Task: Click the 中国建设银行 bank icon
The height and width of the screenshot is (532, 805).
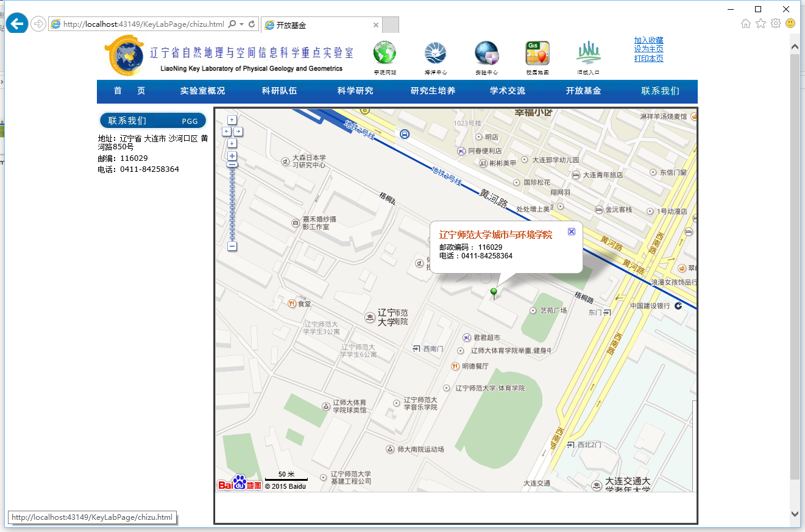Action: 678,306
